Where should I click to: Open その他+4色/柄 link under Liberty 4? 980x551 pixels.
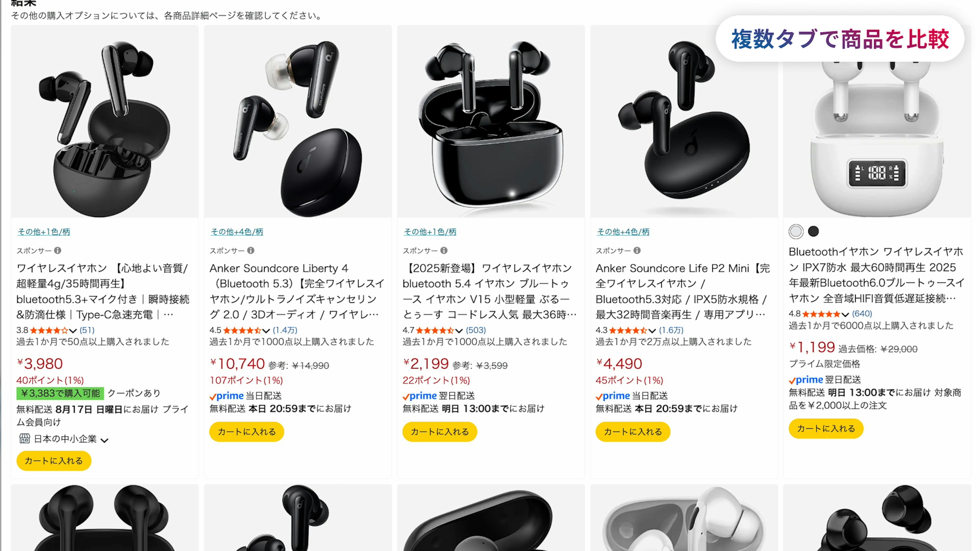[x=237, y=232]
